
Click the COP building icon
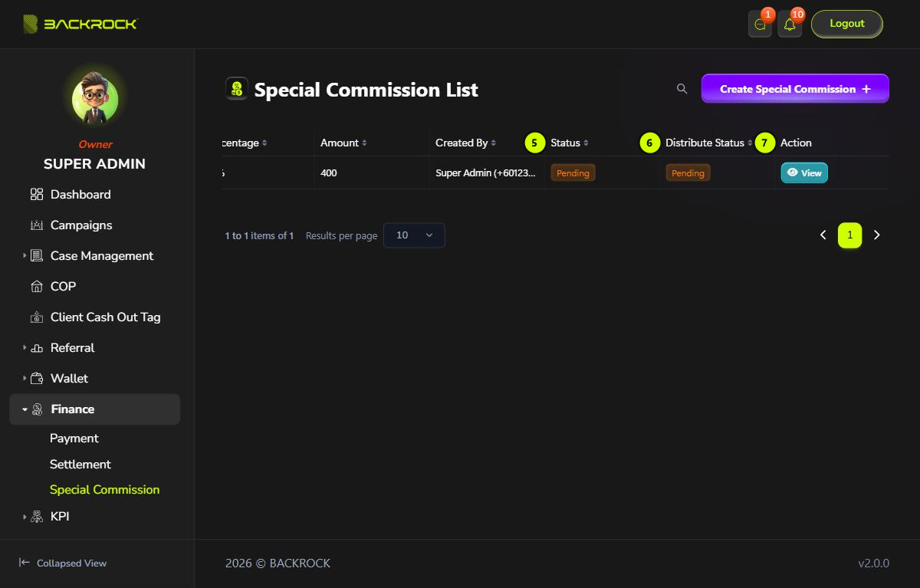[37, 287]
